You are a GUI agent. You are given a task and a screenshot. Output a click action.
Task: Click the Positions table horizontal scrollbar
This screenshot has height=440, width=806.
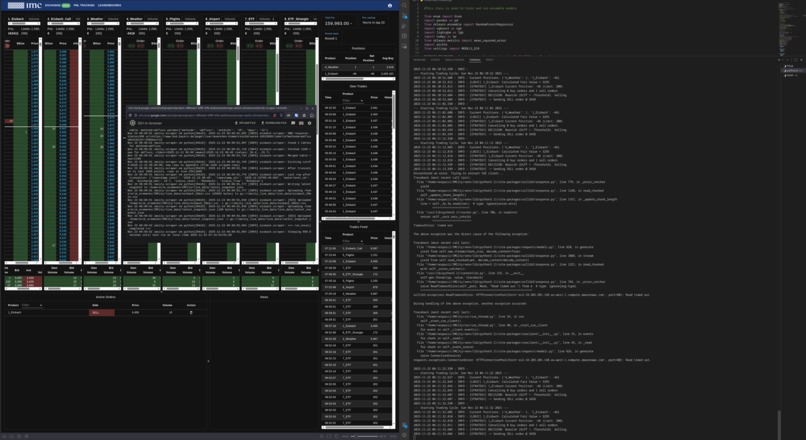[358, 80]
